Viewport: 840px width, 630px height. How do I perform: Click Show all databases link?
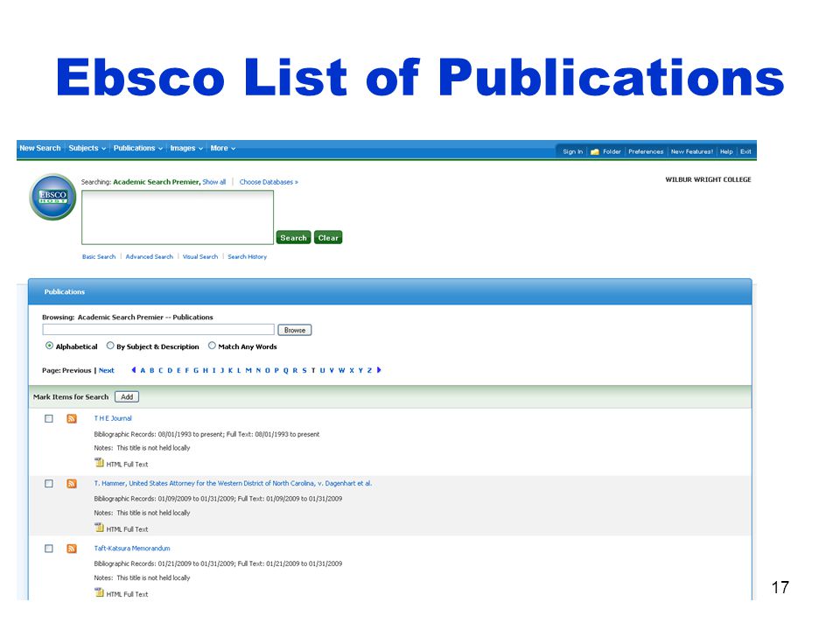[213, 182]
